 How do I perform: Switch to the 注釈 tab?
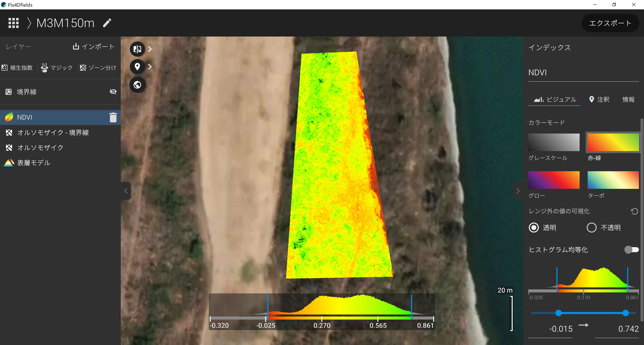tap(599, 99)
